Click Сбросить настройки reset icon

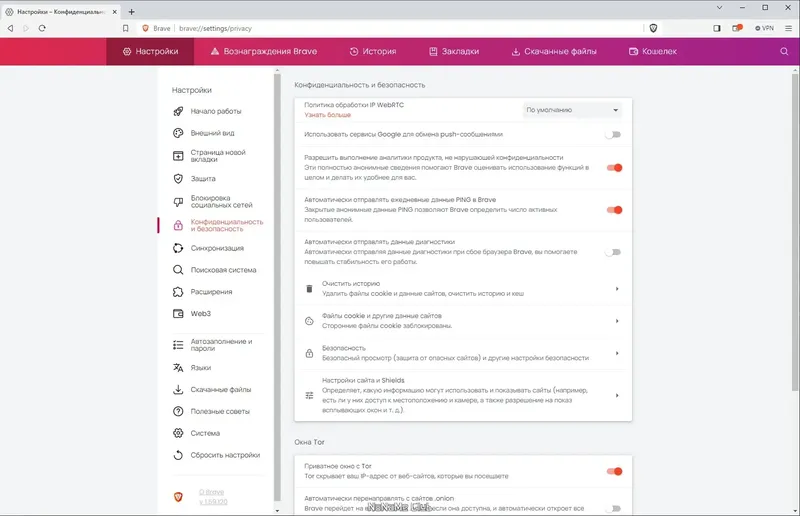pos(178,455)
